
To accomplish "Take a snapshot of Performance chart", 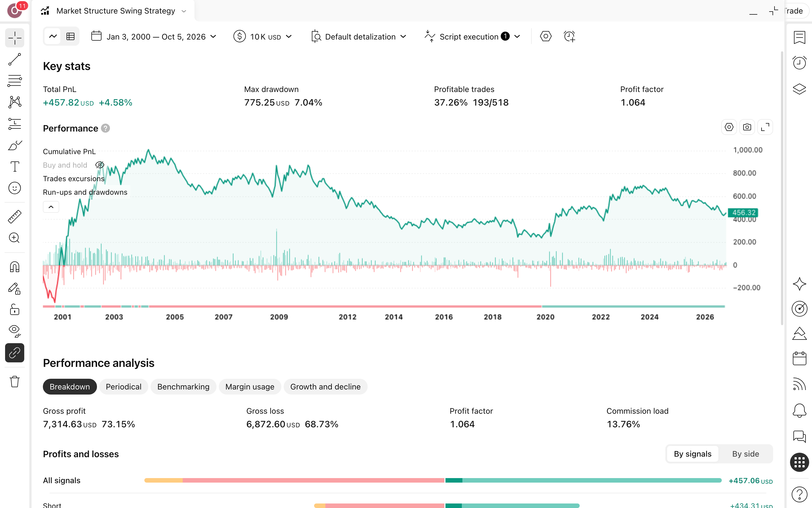I will point(747,127).
